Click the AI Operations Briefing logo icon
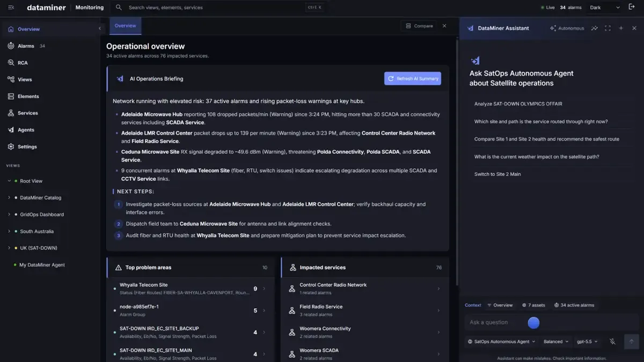This screenshot has width=644, height=362. point(120,79)
